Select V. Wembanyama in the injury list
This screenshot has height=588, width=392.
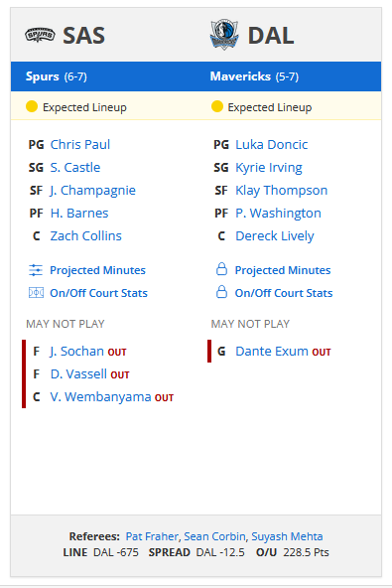point(100,396)
